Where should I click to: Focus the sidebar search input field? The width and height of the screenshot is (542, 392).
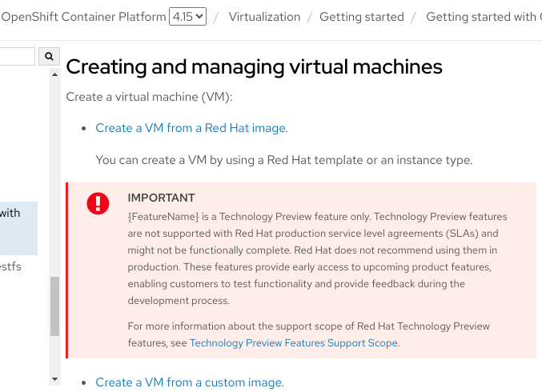click(x=18, y=56)
